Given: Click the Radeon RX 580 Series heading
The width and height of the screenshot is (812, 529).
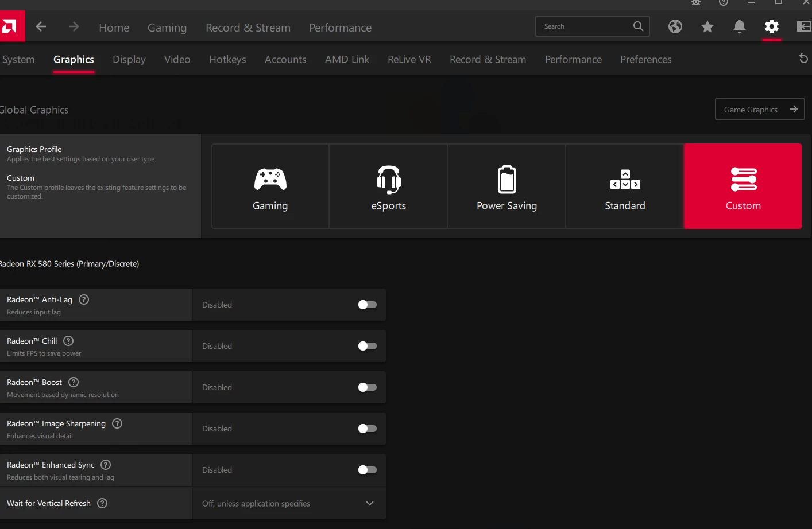Looking at the screenshot, I should 69,264.
